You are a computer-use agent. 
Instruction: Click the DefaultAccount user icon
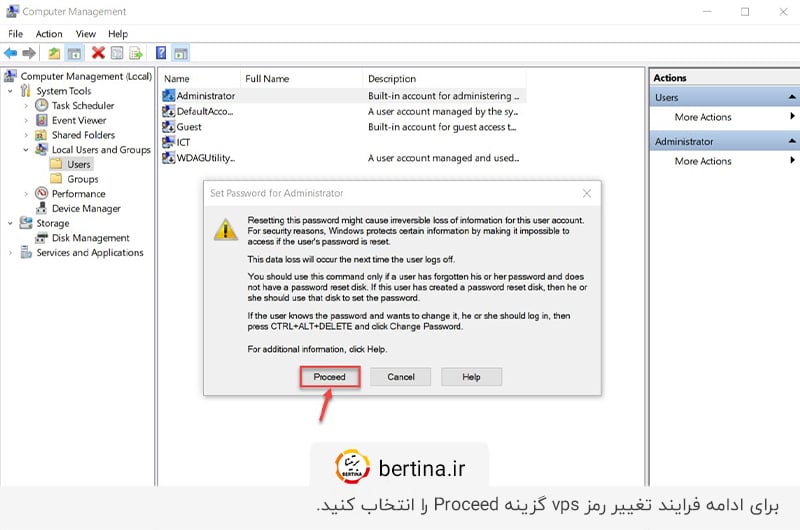point(168,111)
